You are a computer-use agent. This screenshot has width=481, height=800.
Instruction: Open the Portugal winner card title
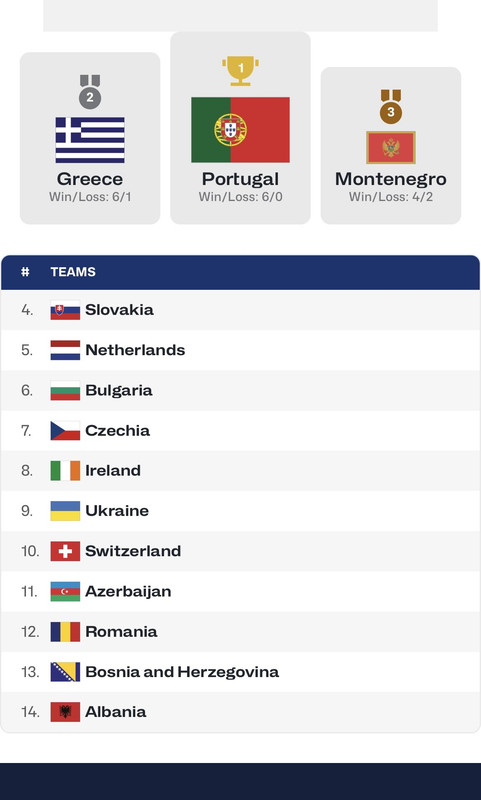point(240,179)
